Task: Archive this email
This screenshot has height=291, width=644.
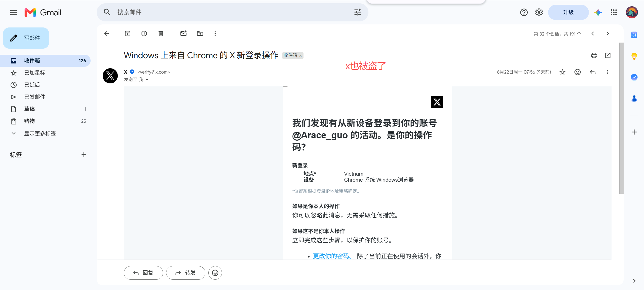Action: tap(128, 34)
